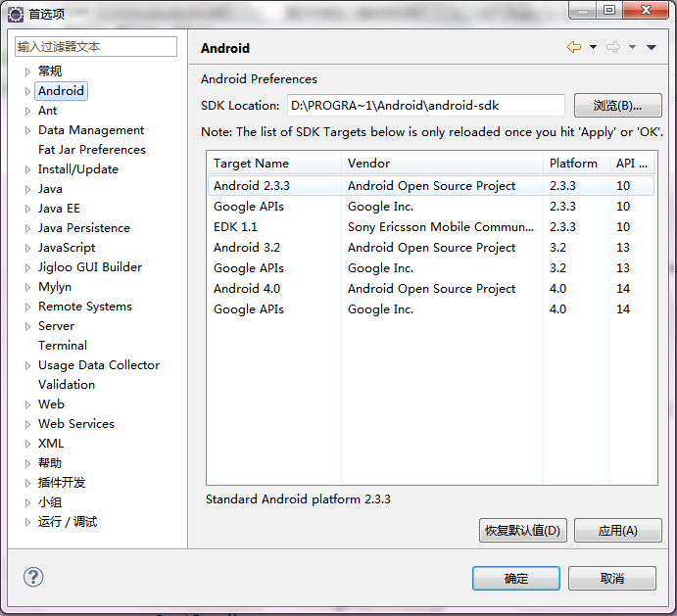The width and height of the screenshot is (677, 616).
Task: Close the Preferences dialog window
Action: (x=646, y=11)
